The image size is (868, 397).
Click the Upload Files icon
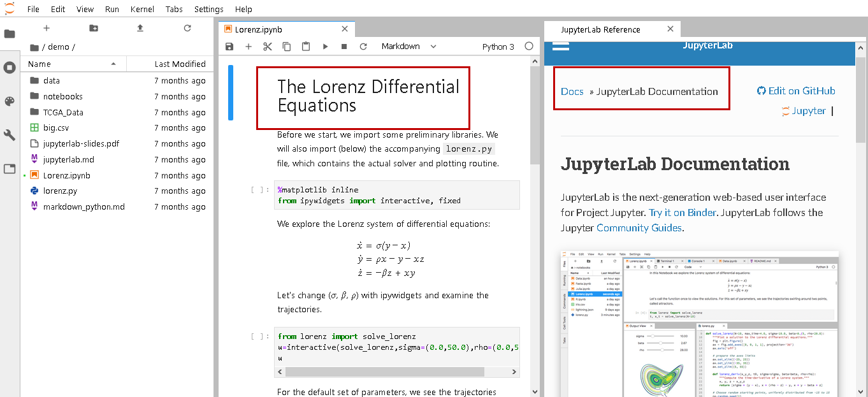coord(140,28)
